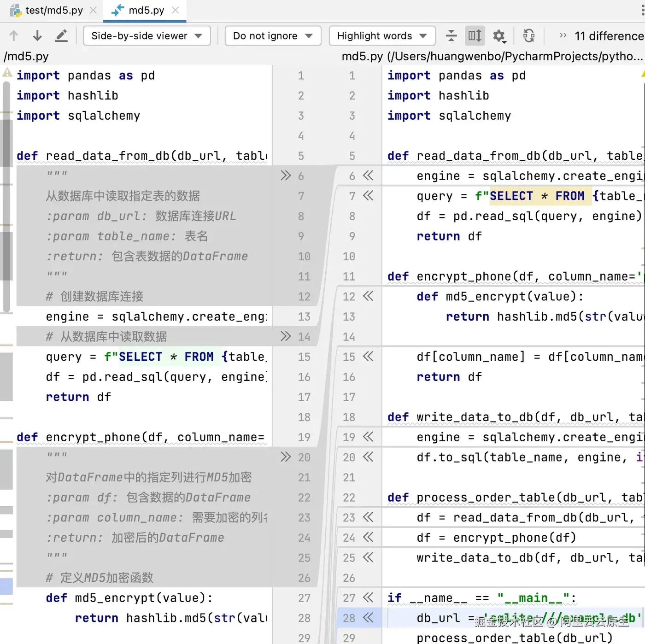645x644 pixels.
Task: Go to previous difference arrow
Action: pyautogui.click(x=14, y=35)
